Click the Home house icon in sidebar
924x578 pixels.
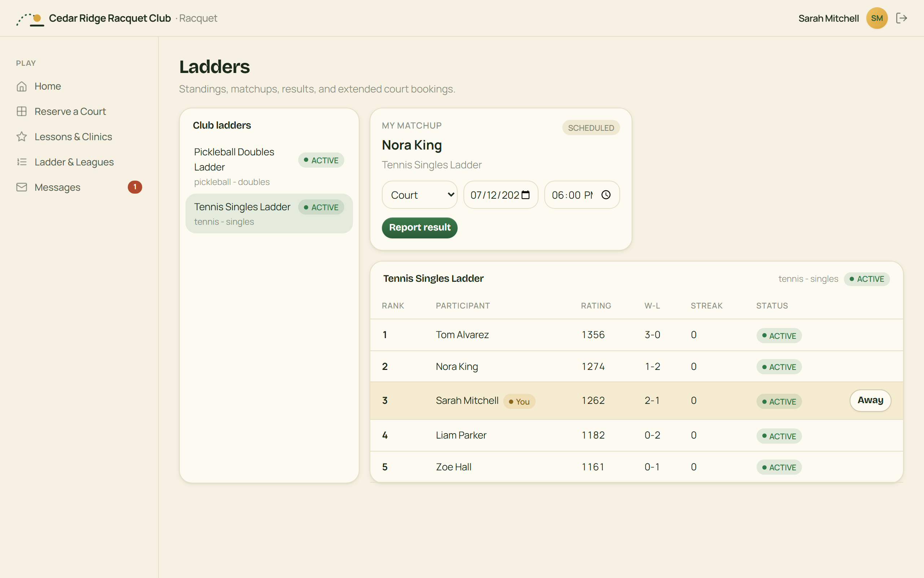pos(22,86)
